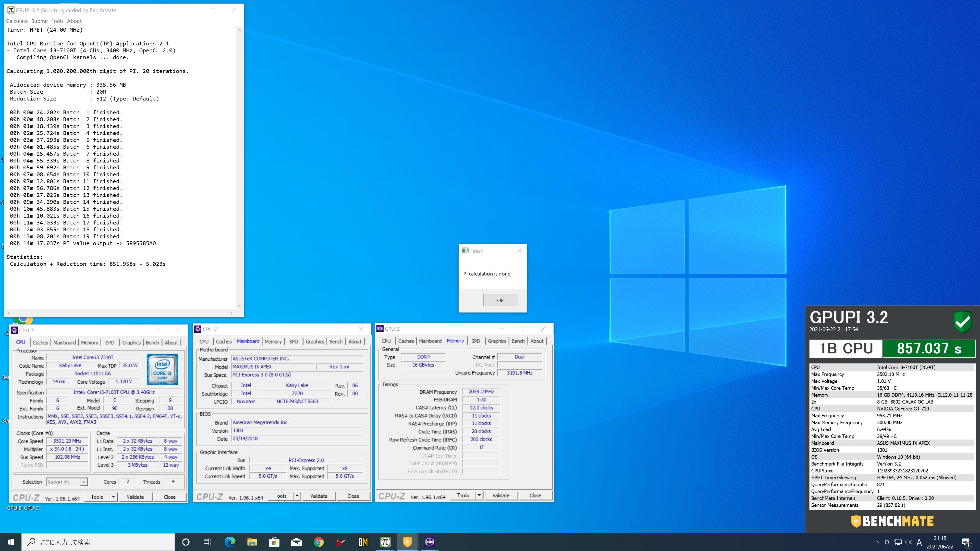Screen dimensions: 980x551
Task: Open volume control in system tray
Action: click(x=909, y=542)
